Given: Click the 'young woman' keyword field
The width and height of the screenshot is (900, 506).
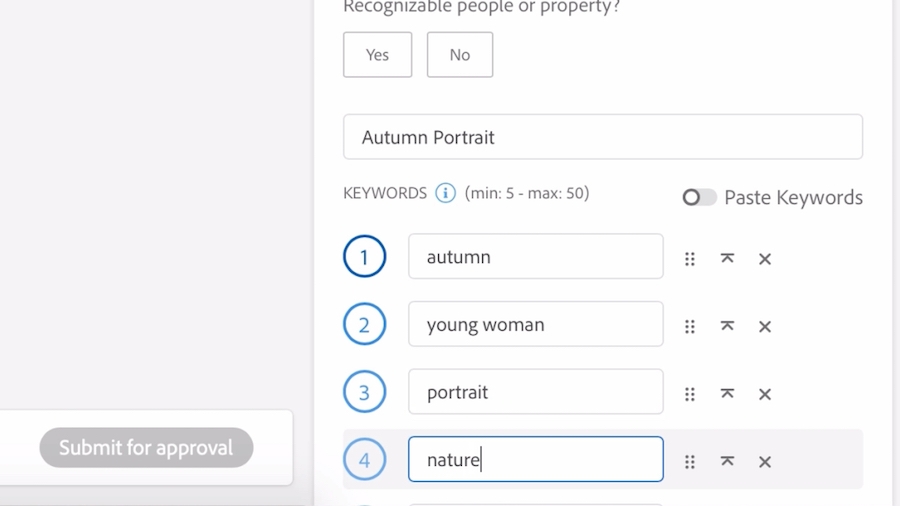Looking at the screenshot, I should click(535, 325).
